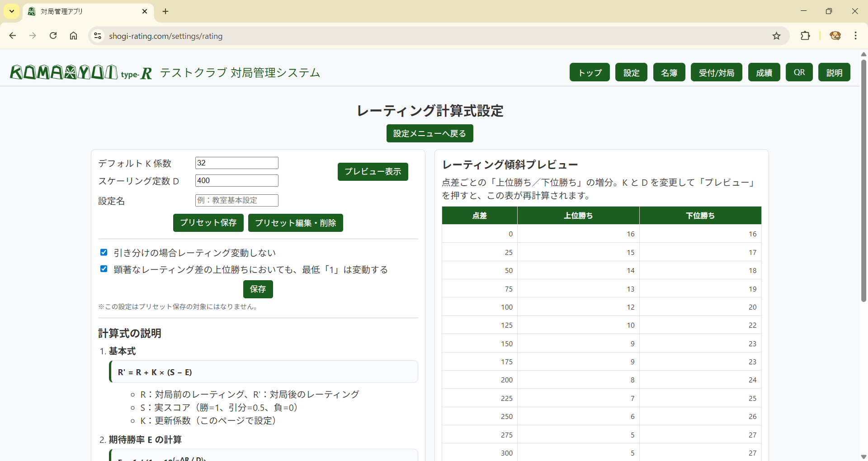Reload the page with the refresh icon
Image resolution: width=868 pixels, height=461 pixels.
53,36
